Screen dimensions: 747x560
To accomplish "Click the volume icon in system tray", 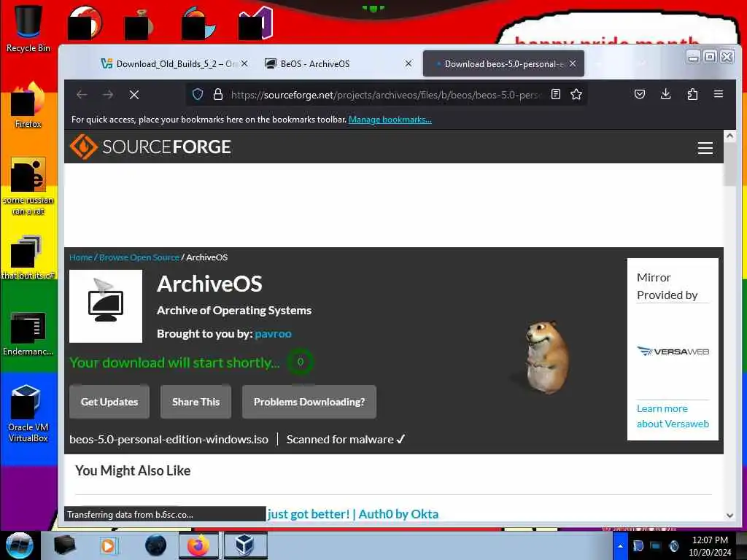I will click(673, 545).
